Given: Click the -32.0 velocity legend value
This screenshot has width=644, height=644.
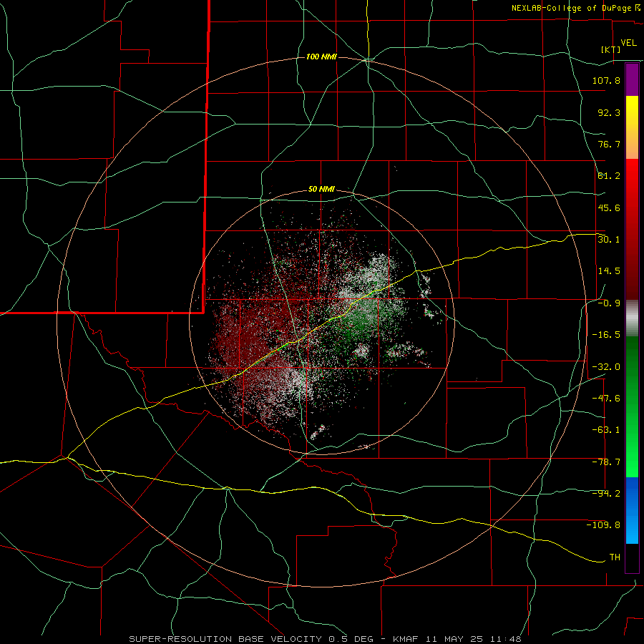Looking at the screenshot, I should pos(606,367).
